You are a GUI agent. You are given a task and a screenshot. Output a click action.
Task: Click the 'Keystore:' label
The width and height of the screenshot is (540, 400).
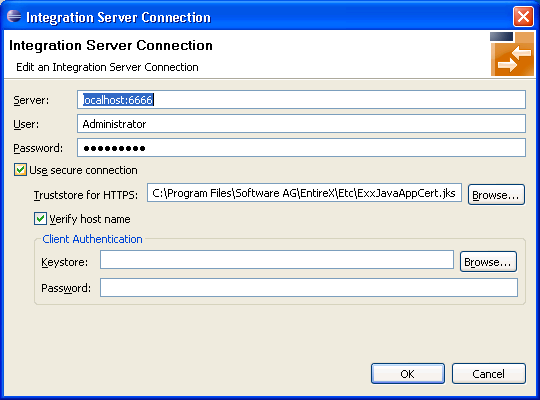[x=64, y=262]
